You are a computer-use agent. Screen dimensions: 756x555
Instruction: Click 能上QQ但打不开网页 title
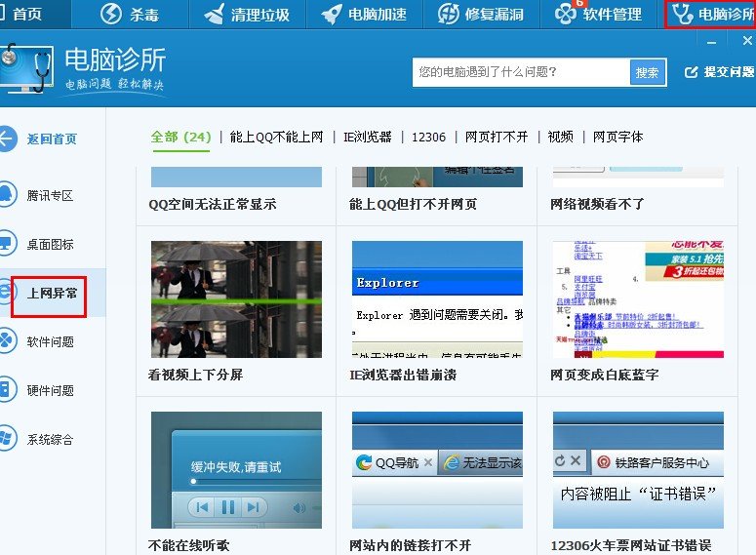[414, 205]
